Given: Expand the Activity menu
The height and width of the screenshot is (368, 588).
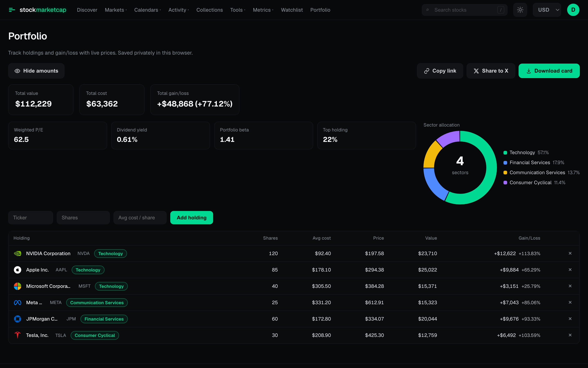Looking at the screenshot, I should tap(179, 10).
